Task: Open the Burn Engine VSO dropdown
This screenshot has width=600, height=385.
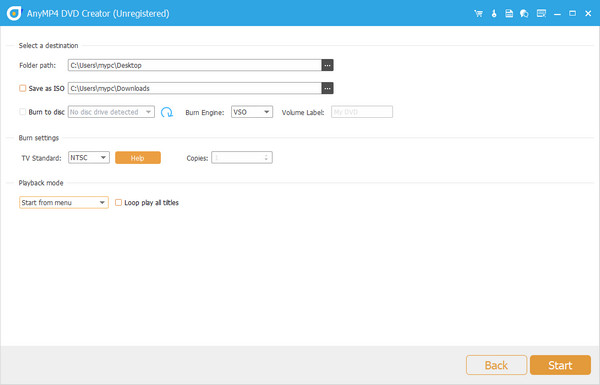Action: (252, 112)
